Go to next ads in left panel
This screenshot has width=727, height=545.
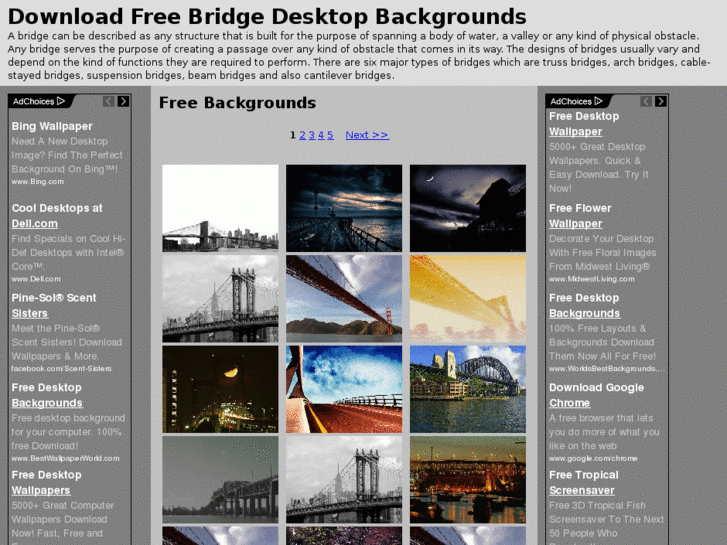click(x=123, y=101)
